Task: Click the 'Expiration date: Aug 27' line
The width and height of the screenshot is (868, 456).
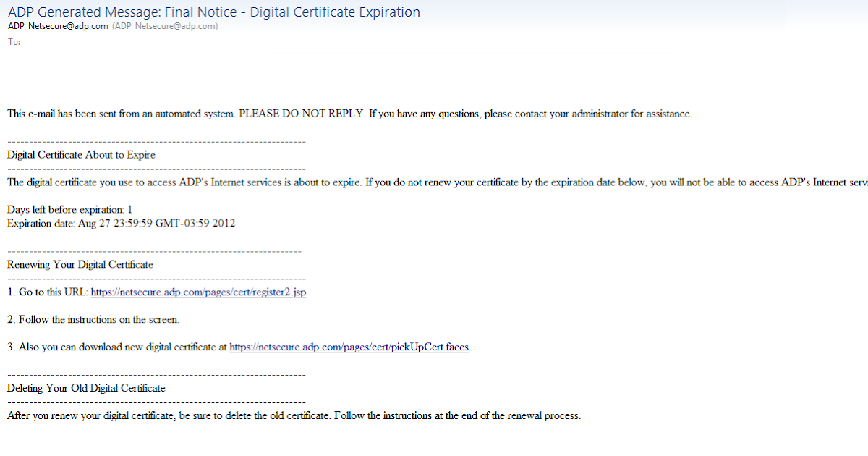Action: point(121,223)
